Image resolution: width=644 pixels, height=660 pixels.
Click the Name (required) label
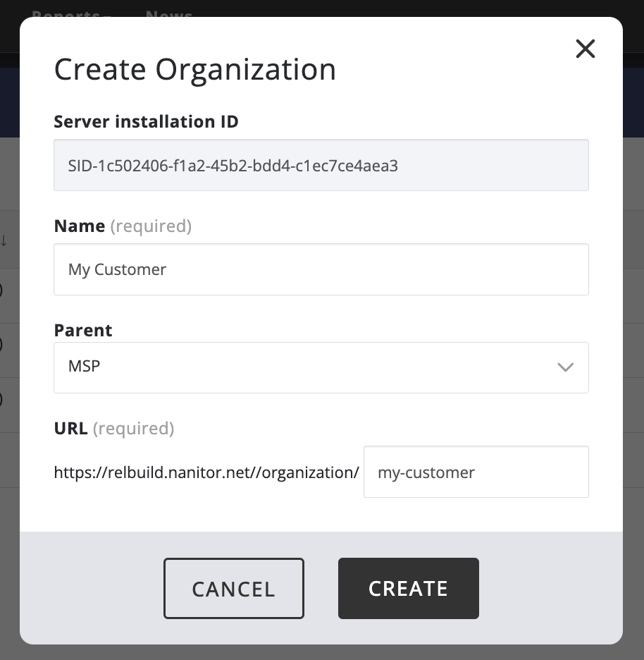123,226
